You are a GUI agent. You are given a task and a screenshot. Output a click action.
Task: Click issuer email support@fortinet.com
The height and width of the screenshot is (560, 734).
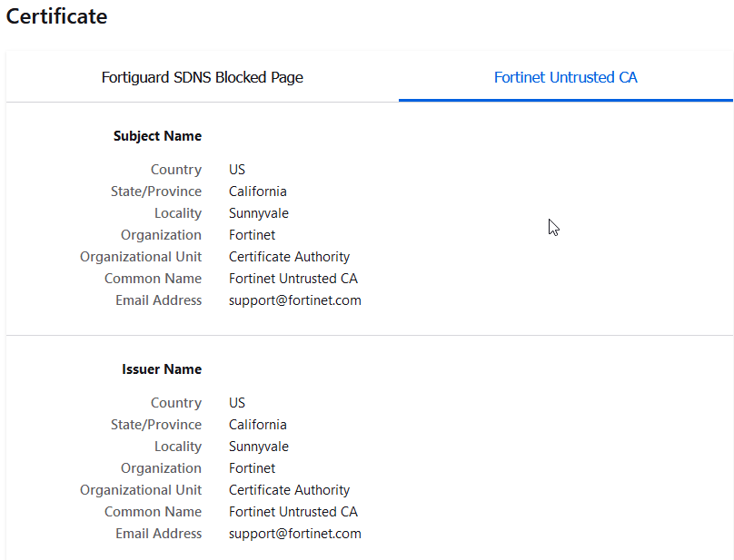[294, 534]
